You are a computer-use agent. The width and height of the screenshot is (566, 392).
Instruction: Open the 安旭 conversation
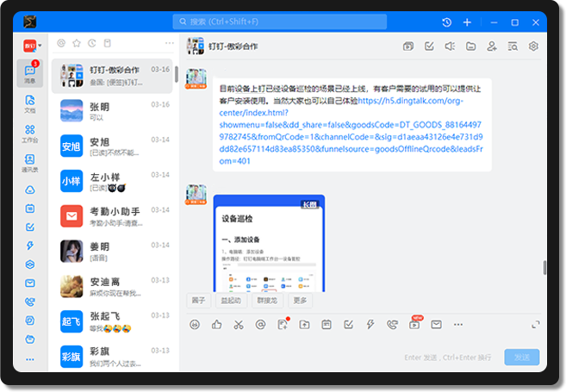tap(112, 146)
